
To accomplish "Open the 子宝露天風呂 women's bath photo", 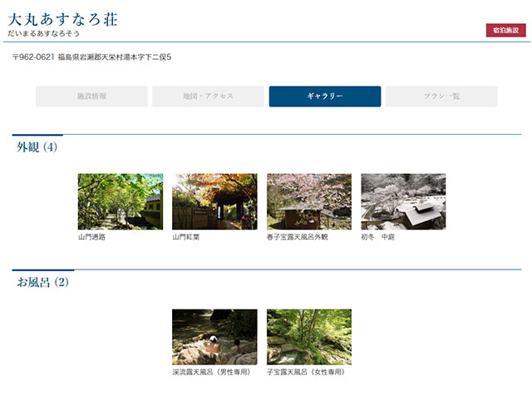I will pyautogui.click(x=308, y=337).
